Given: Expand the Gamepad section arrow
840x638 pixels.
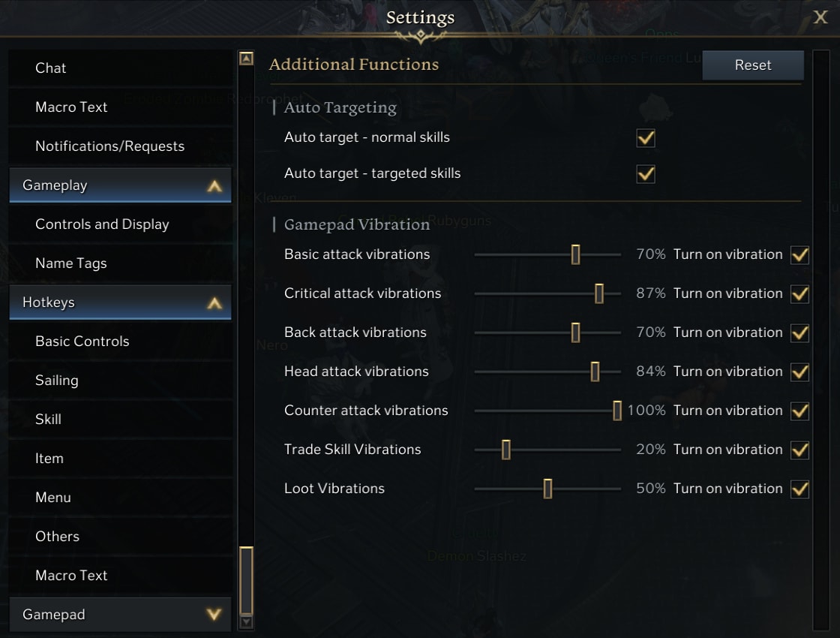Looking at the screenshot, I should (214, 615).
